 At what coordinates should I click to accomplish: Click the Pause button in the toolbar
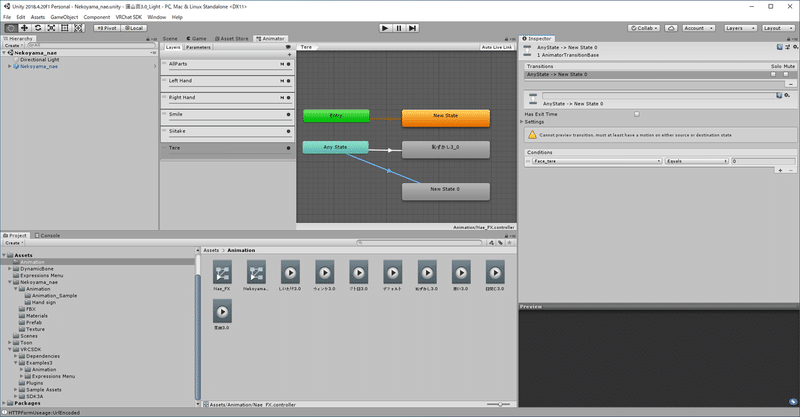click(x=399, y=28)
